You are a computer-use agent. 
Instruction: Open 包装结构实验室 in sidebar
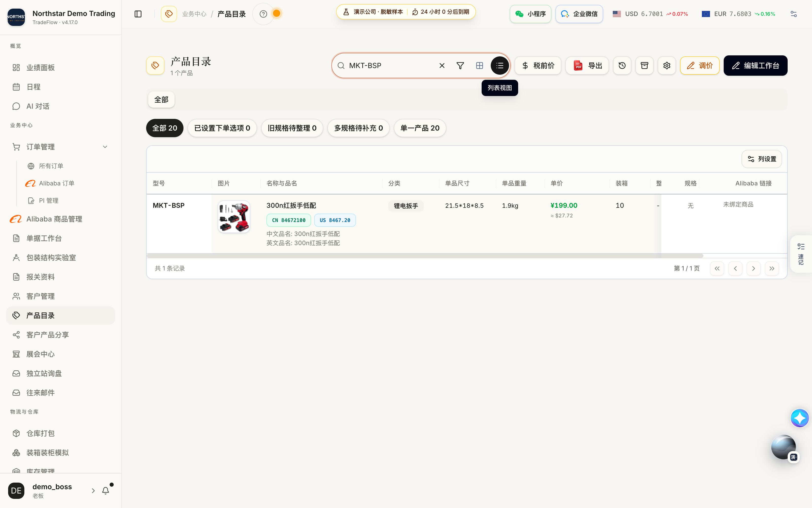60,258
